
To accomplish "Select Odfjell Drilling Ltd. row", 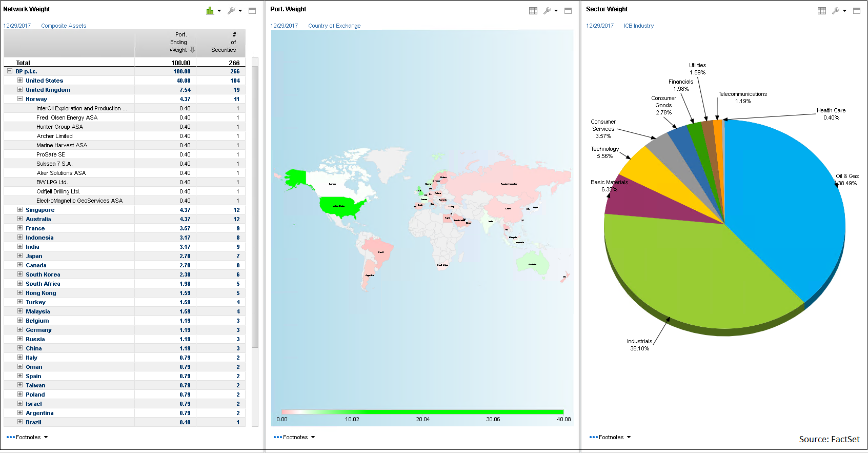I will click(125, 191).
